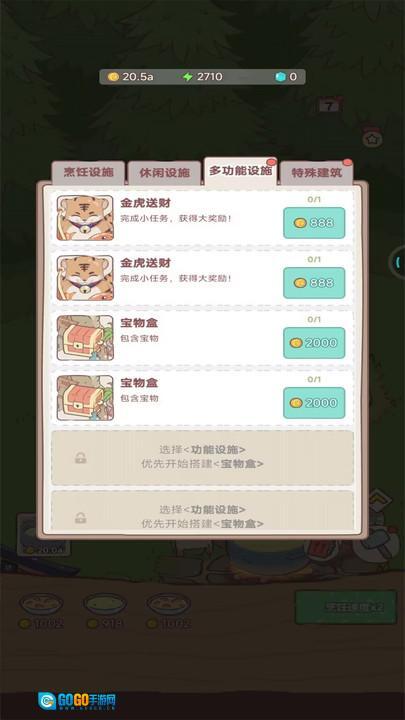Tap the gold coin balance 20.5a

(130, 77)
